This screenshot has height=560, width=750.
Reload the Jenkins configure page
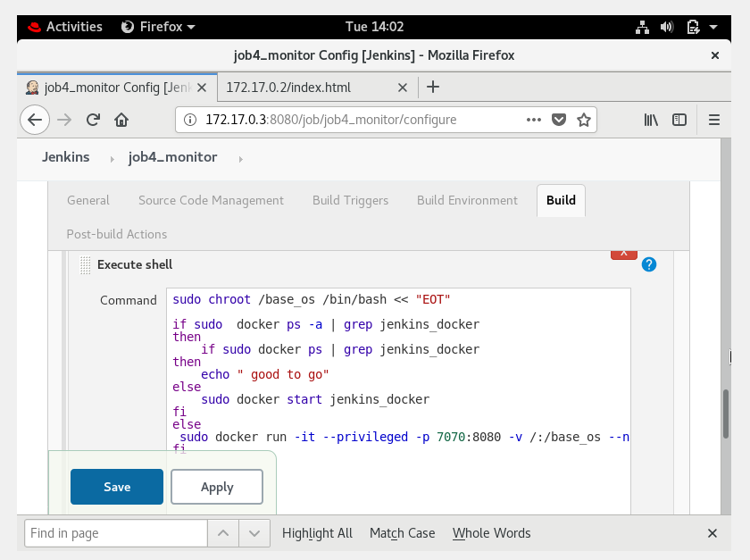coord(93,120)
